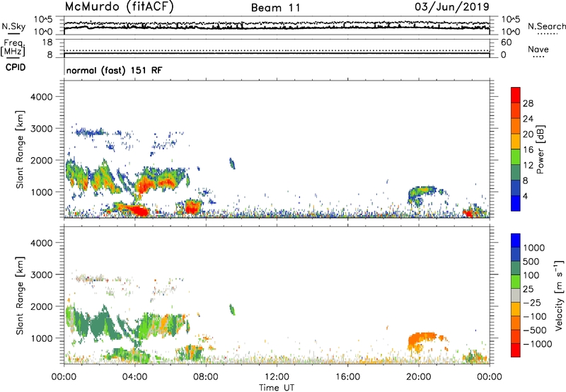Image resolution: width=566 pixels, height=392 pixels.
Task: Click the 'Time UT' axis label
Action: [277, 388]
